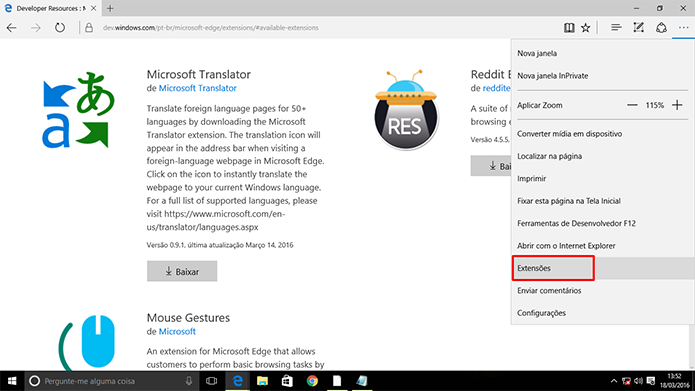Show hidden tray icons chevron
The image size is (695, 391).
[x=614, y=381]
